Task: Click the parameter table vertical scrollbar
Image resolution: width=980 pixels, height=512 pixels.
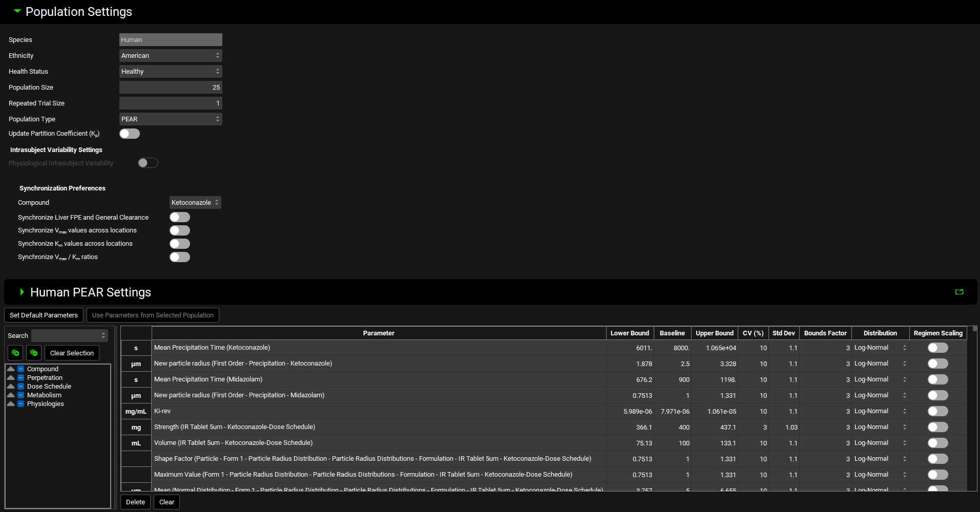Action: coord(974,410)
